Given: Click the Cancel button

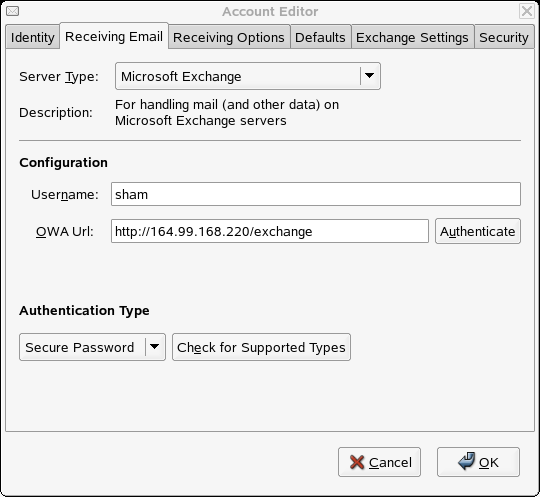Looking at the screenshot, I should (x=380, y=462).
